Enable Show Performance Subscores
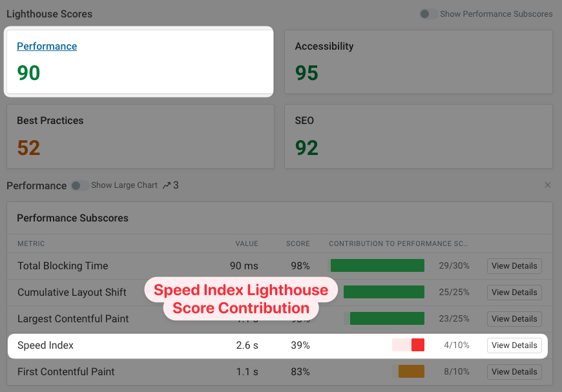This screenshot has width=562, height=392. coord(428,14)
